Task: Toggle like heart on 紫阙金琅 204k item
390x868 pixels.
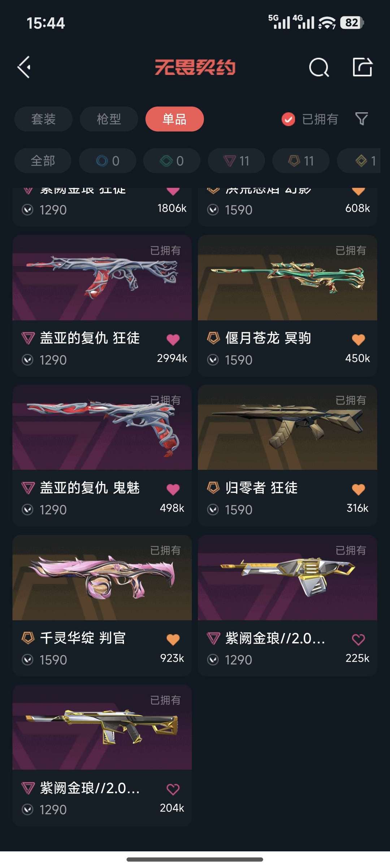Action: [173, 789]
